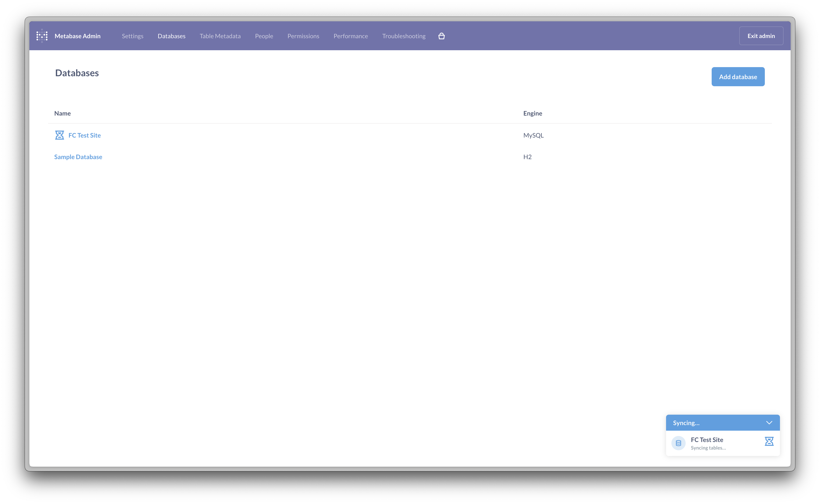This screenshot has width=820, height=504.
Task: Select the Table Metadata tab
Action: click(220, 36)
